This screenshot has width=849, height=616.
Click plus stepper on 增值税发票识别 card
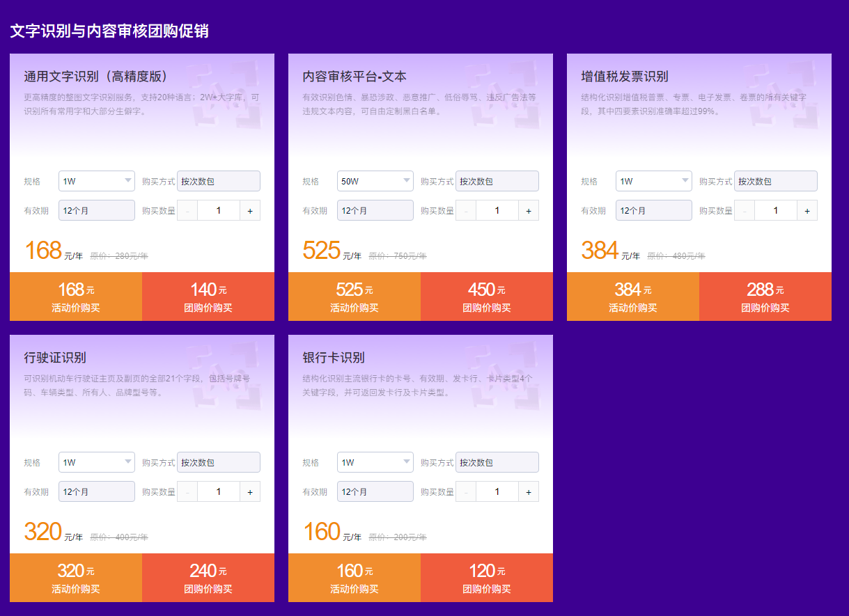(807, 210)
